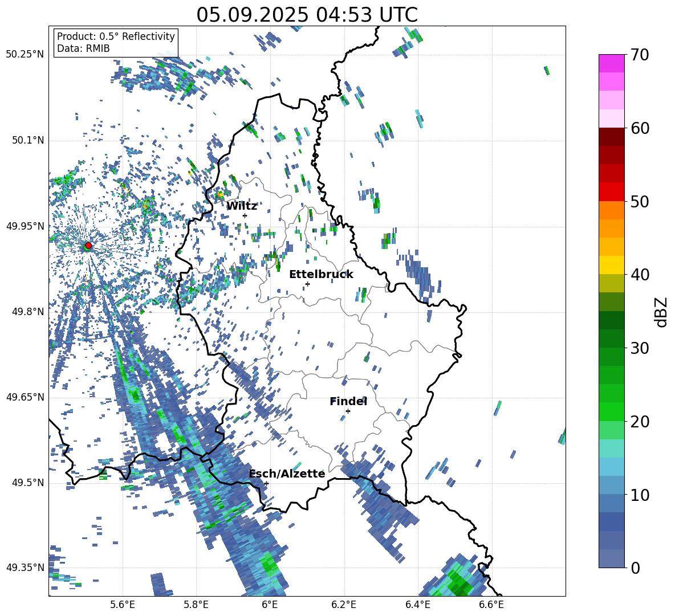The width and height of the screenshot is (675, 616).
Task: Click the 70 value on colorbar
Action: point(640,55)
